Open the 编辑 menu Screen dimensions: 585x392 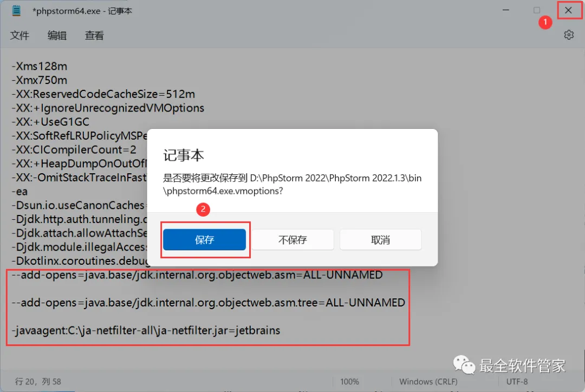click(57, 35)
